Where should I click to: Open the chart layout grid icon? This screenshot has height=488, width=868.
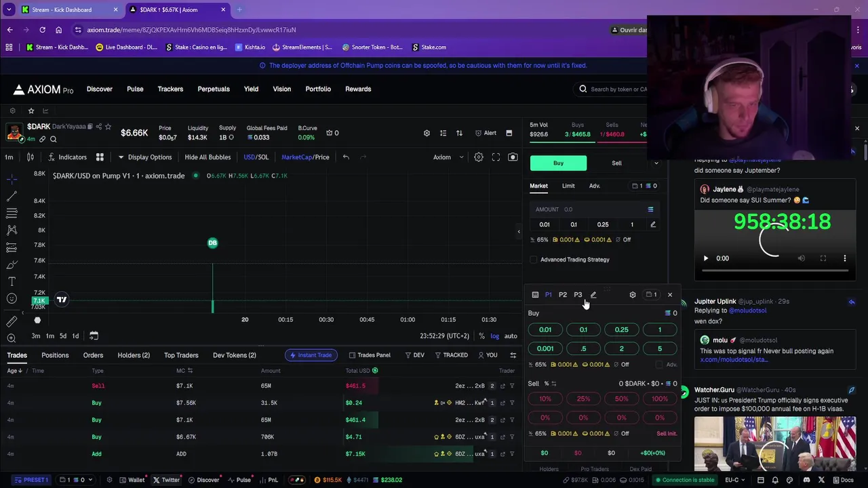100,157
